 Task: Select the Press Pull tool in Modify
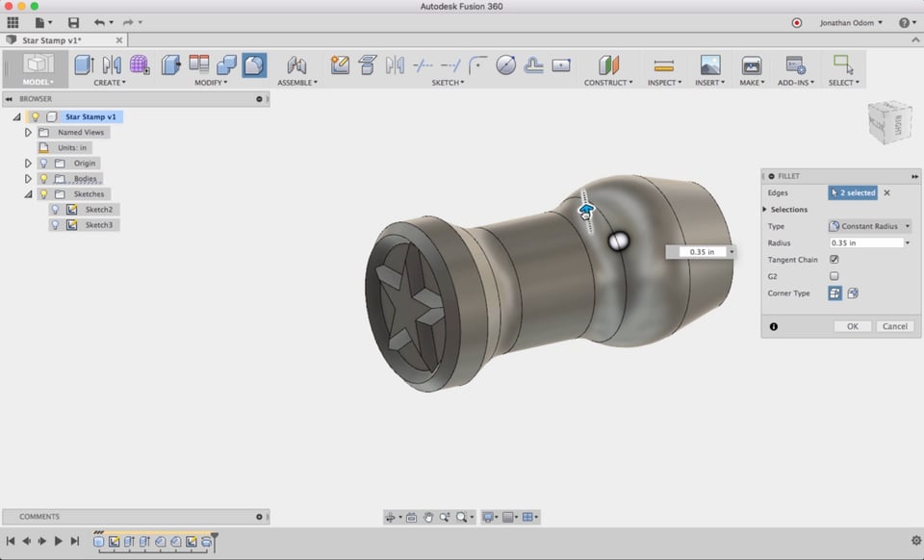coord(171,64)
